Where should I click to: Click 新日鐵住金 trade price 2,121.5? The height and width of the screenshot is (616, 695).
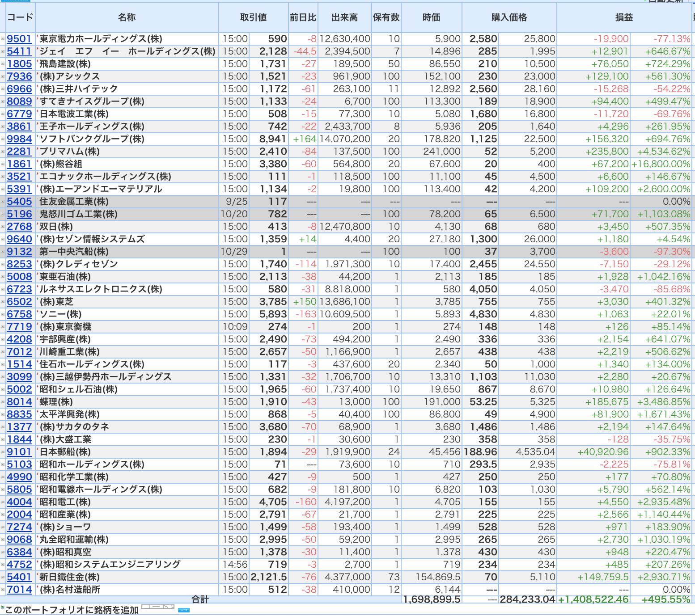click(x=269, y=577)
